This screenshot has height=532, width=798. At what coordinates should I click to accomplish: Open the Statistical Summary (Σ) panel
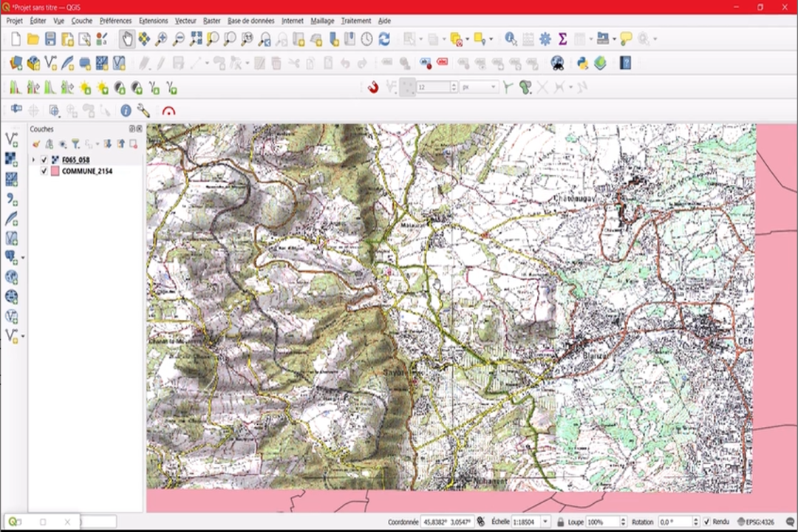(562, 38)
